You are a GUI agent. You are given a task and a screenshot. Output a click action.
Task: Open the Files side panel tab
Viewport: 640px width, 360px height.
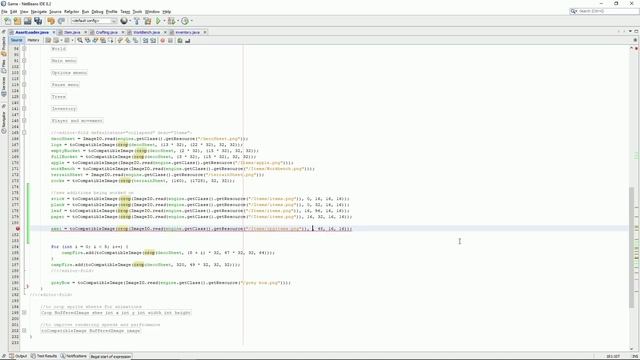(4, 67)
